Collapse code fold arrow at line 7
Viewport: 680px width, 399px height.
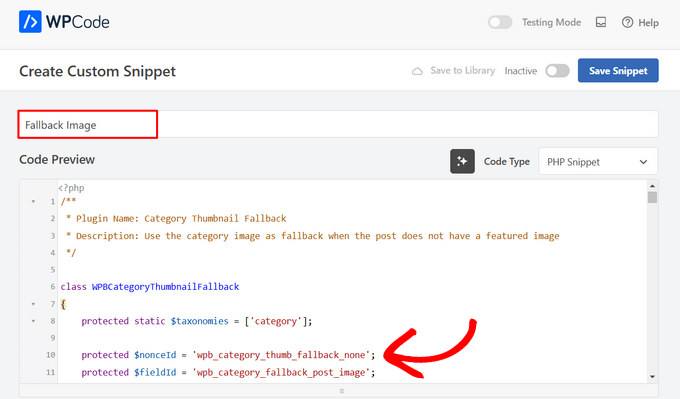point(33,304)
